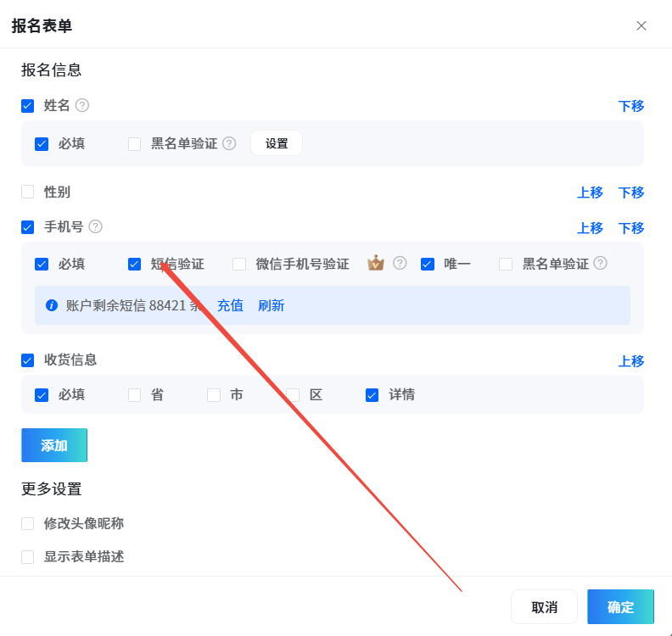Open the 设置 button for blacklist
This screenshot has width=672, height=636.
[x=277, y=143]
